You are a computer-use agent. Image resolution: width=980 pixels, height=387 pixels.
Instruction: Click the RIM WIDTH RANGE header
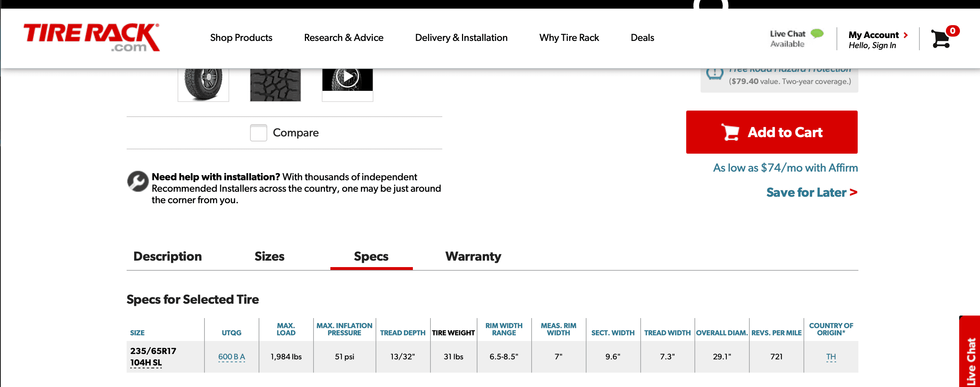tap(504, 329)
